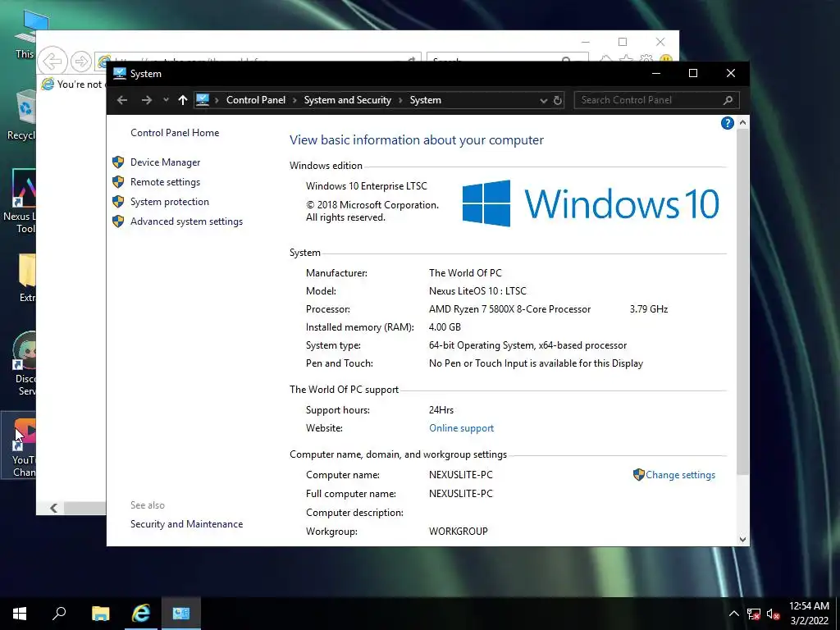The width and height of the screenshot is (840, 630).
Task: Click Internet Explorer forward button behind
Action: (81, 61)
